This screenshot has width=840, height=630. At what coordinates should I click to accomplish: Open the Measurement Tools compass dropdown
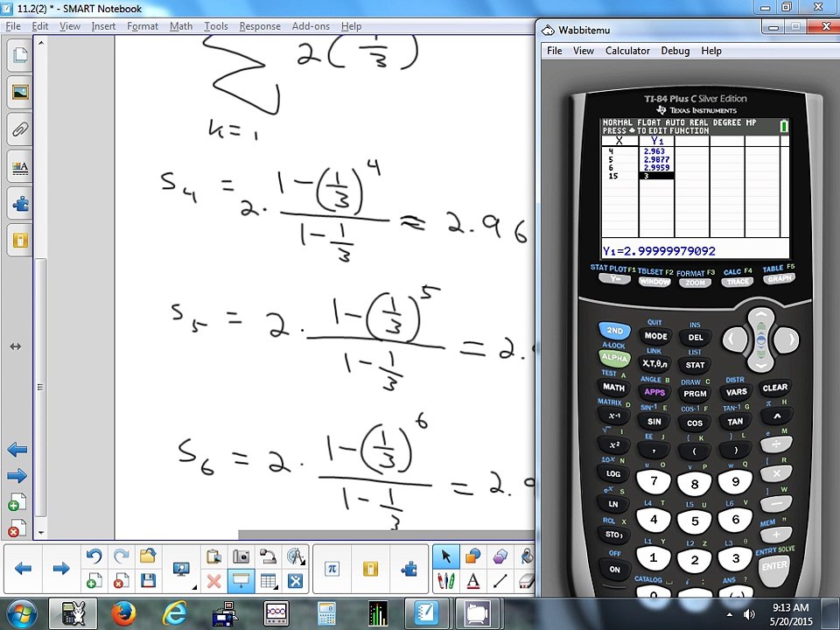(295, 556)
